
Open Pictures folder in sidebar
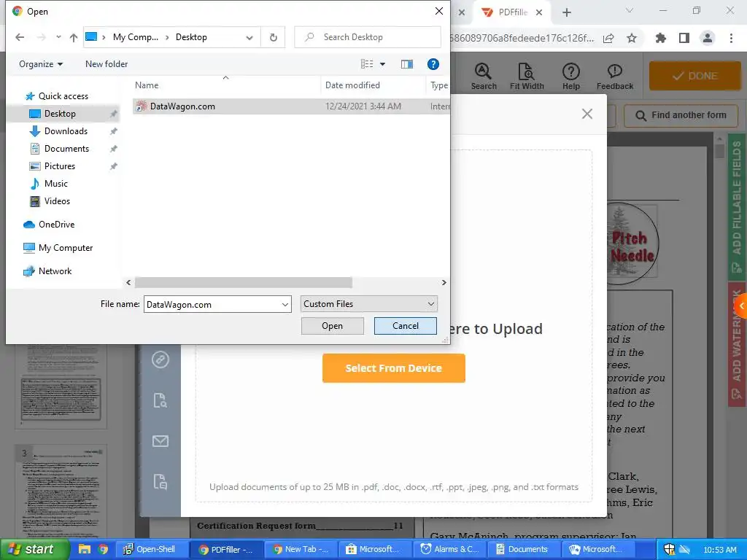pyautogui.click(x=60, y=166)
